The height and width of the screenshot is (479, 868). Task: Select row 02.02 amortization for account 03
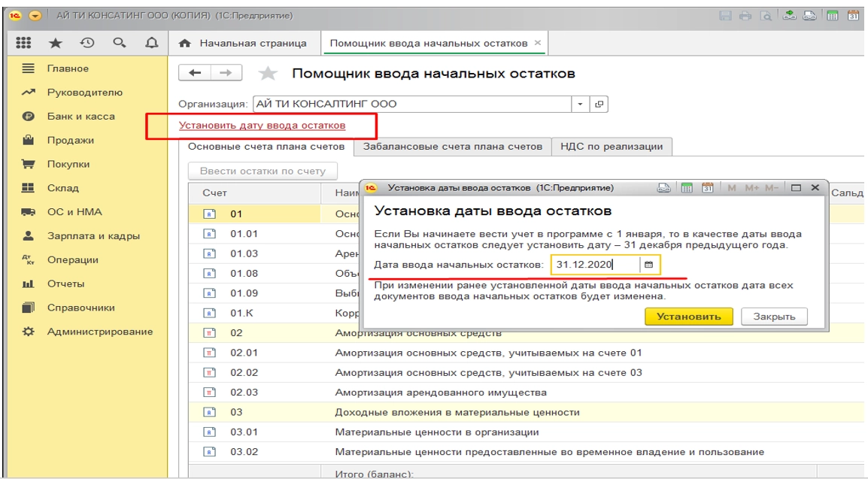point(526,373)
